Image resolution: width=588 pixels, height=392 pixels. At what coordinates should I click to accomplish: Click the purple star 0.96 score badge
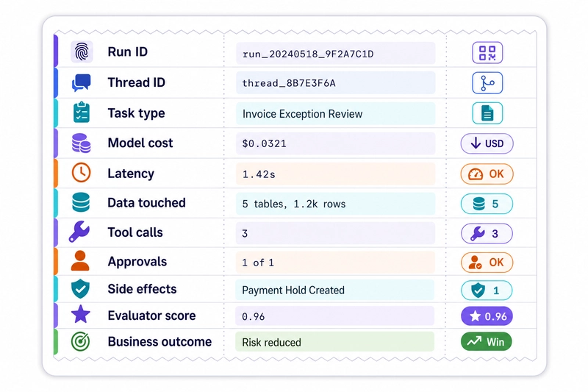487,316
